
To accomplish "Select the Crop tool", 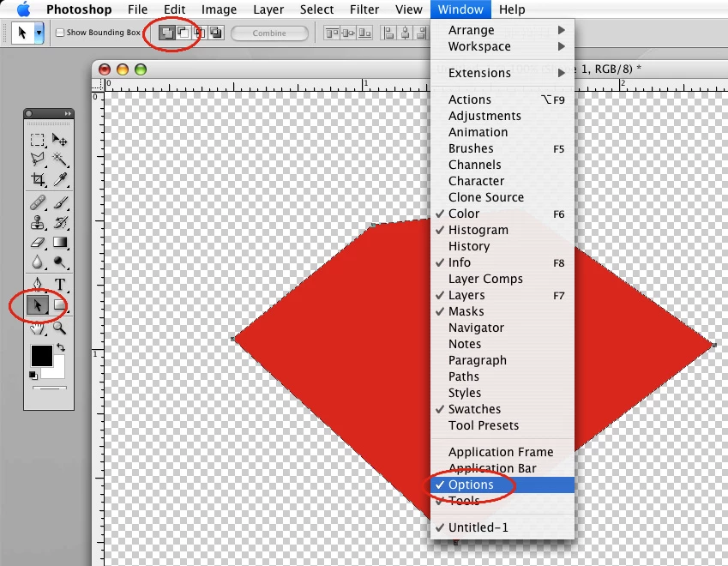I will pyautogui.click(x=37, y=179).
